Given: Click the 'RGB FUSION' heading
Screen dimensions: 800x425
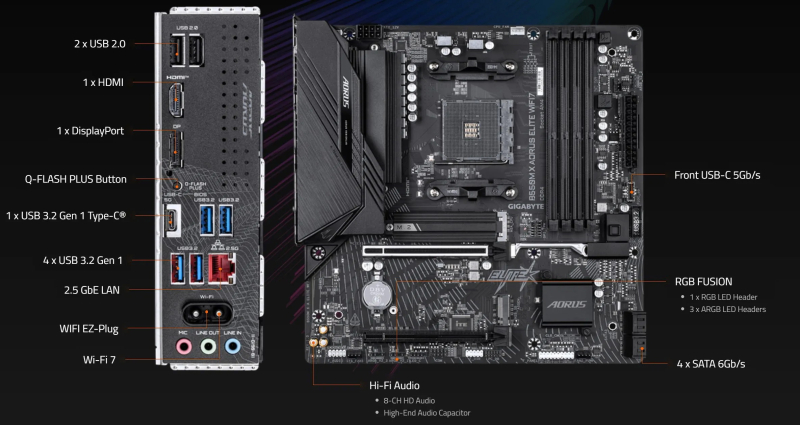Looking at the screenshot, I should pos(704,281).
